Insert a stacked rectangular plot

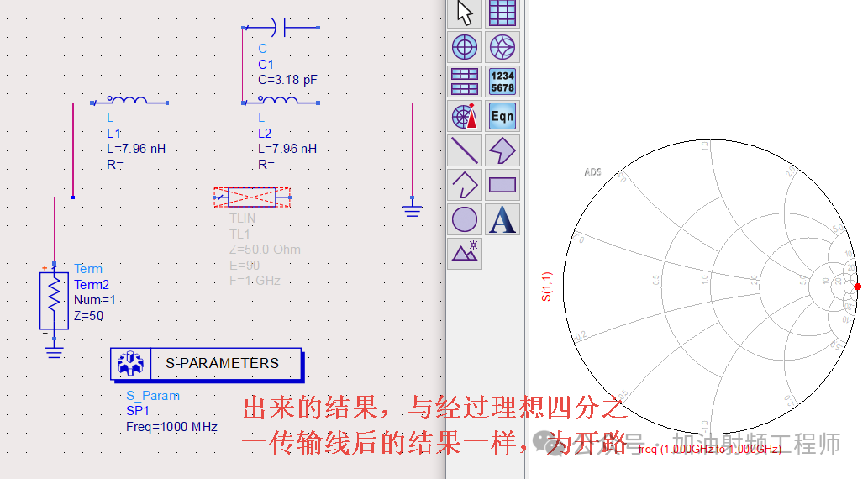coord(465,82)
